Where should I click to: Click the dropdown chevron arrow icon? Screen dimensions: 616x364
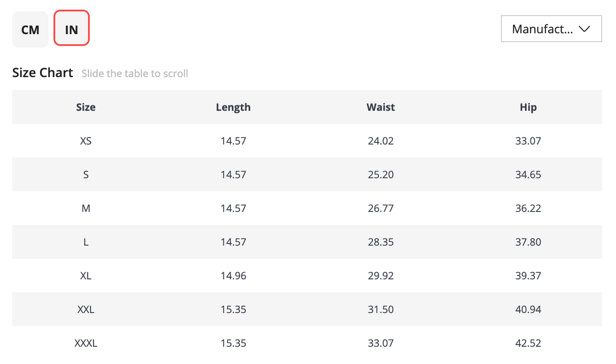pyautogui.click(x=584, y=29)
